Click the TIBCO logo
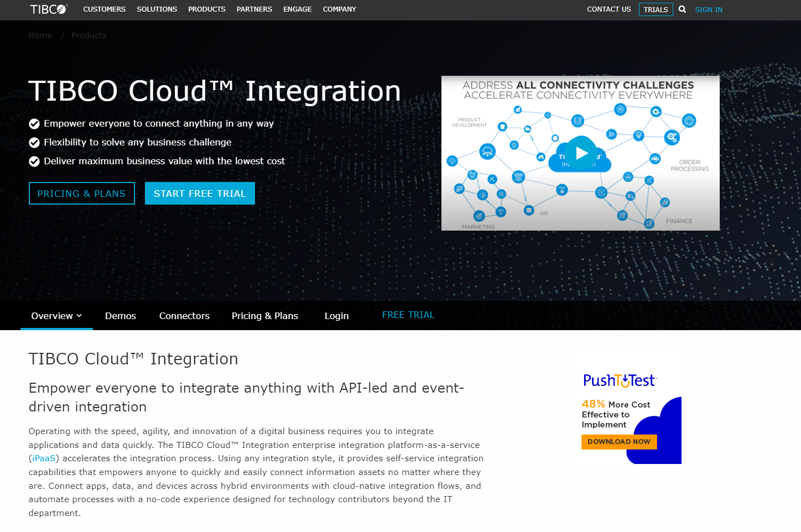Image resolution: width=801 pixels, height=532 pixels. (49, 9)
